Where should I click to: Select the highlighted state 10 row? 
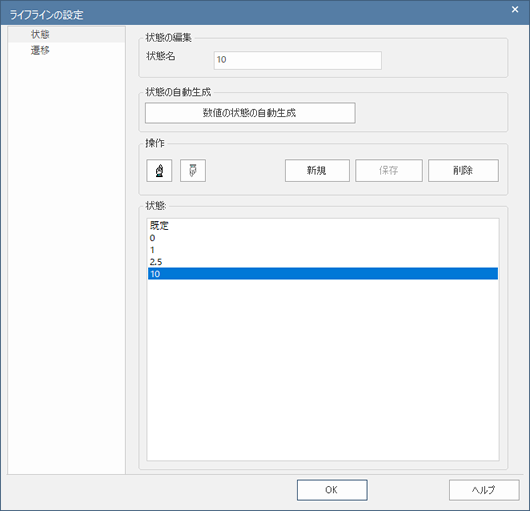coord(323,273)
